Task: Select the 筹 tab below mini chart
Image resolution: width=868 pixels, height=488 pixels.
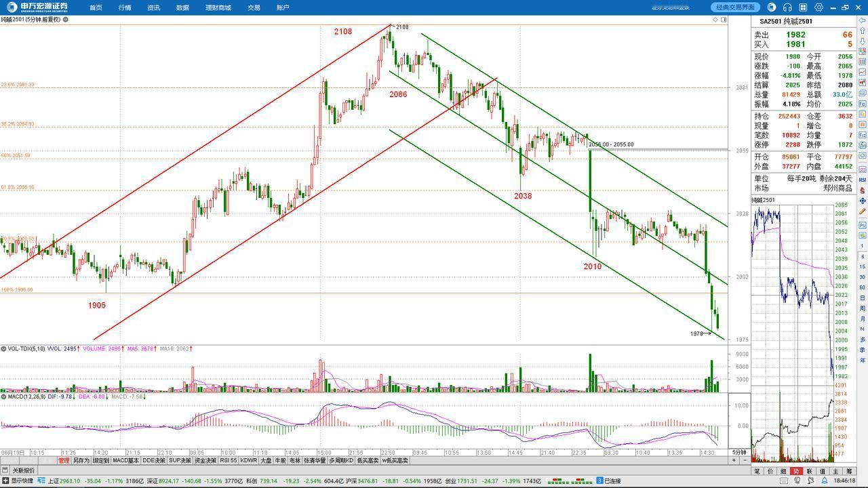Action: pyautogui.click(x=848, y=471)
